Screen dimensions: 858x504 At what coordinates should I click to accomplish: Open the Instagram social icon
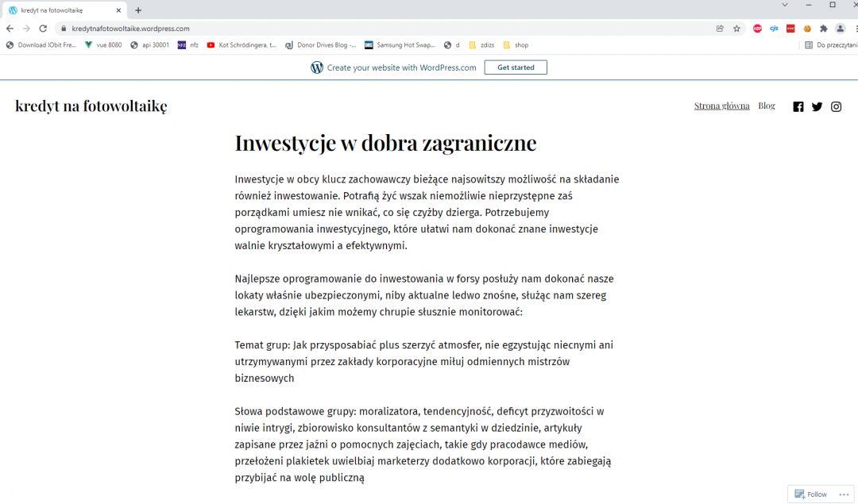tap(836, 106)
